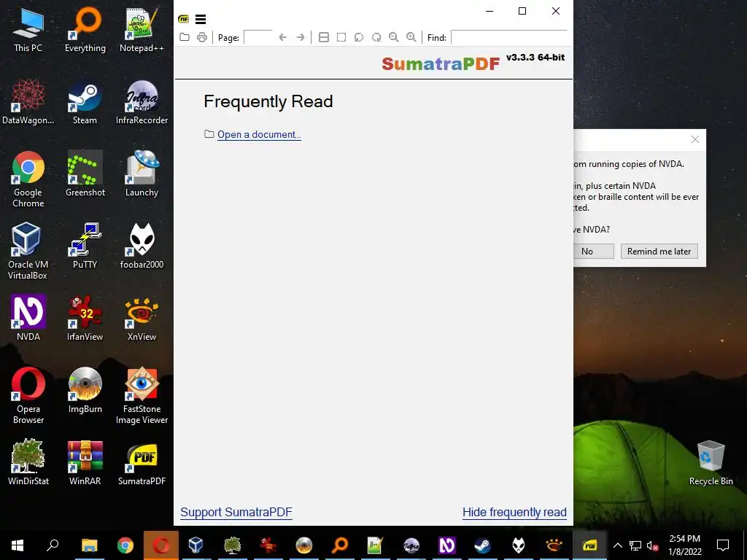Select the XnView desktop shortcut

142,318
